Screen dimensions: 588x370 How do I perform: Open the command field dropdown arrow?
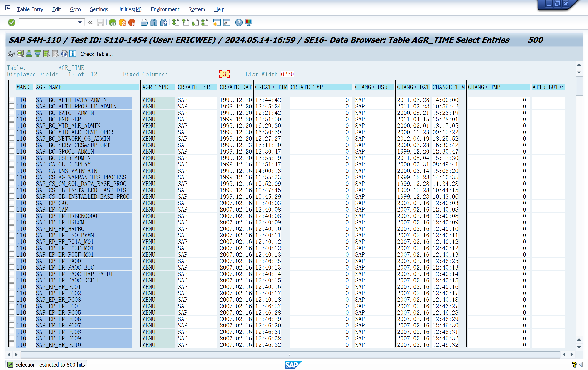click(x=80, y=22)
